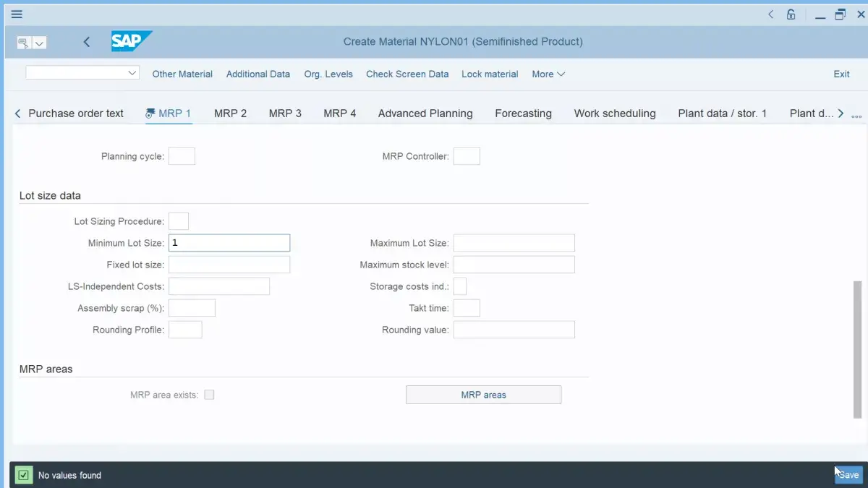Click the LS-Independent Costs field
Viewport: 868px width, 488px height.
click(x=219, y=286)
